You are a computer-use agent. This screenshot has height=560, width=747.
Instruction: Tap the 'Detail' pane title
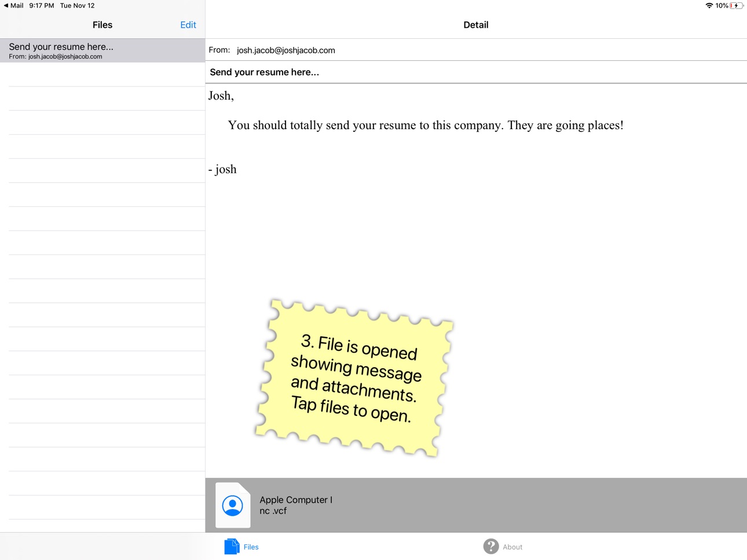pos(476,25)
